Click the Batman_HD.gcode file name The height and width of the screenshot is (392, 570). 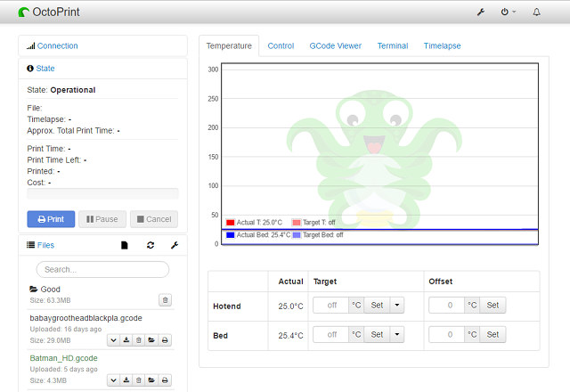pos(63,358)
